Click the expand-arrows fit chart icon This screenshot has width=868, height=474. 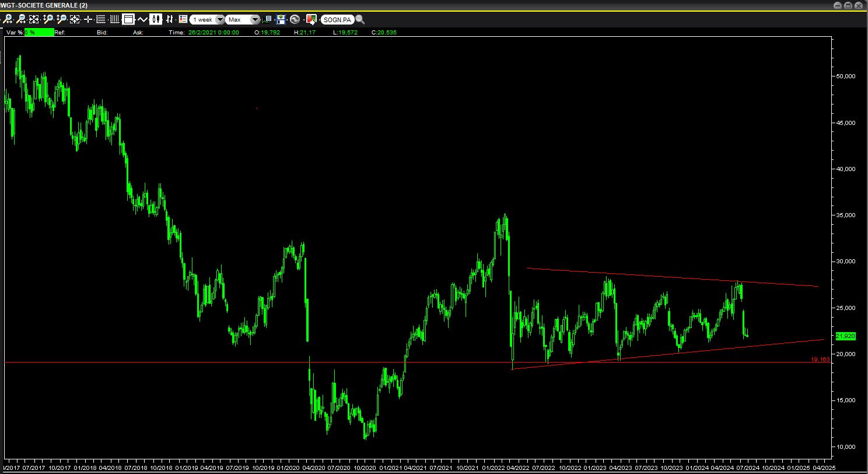point(34,19)
